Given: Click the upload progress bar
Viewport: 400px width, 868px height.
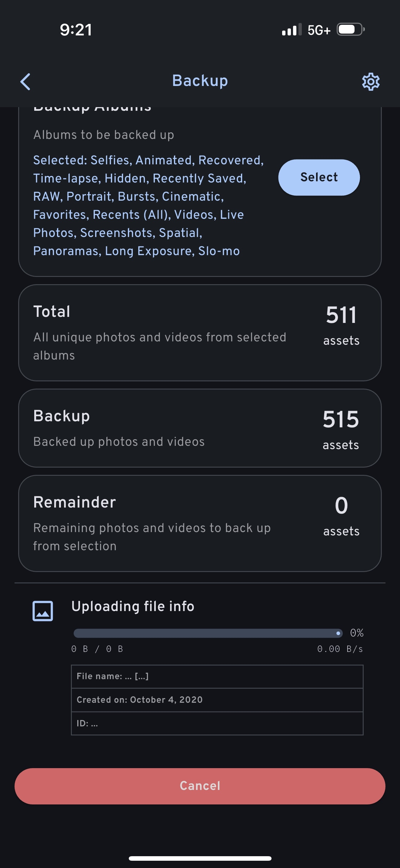Looking at the screenshot, I should [208, 633].
